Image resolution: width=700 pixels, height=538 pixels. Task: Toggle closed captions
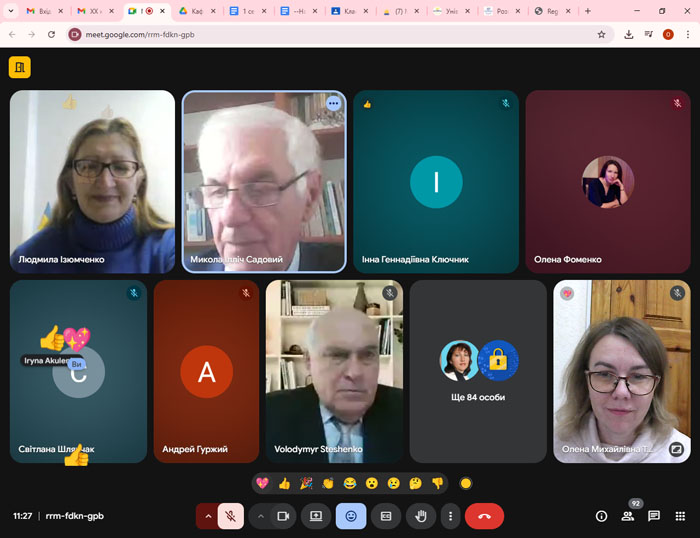(x=385, y=516)
